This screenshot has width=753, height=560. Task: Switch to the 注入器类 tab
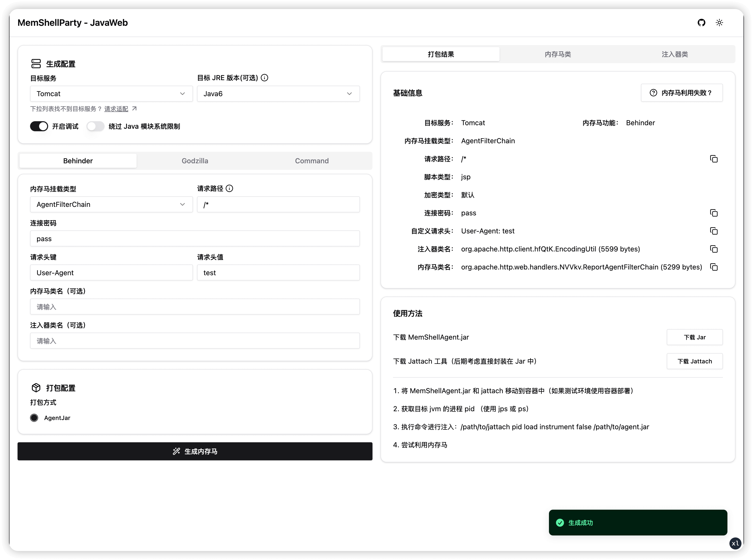(675, 54)
